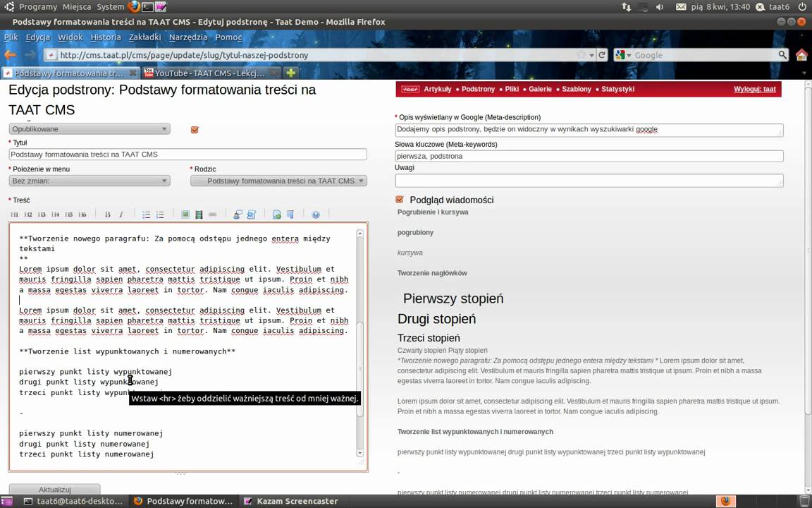The image size is (812, 508).
Task: Click into Meta-description text field
Action: click(589, 130)
